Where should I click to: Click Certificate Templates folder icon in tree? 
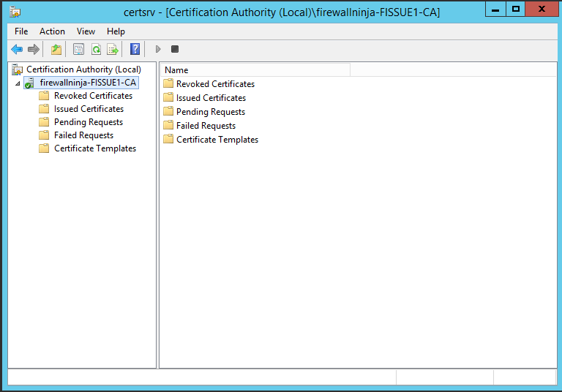(44, 148)
